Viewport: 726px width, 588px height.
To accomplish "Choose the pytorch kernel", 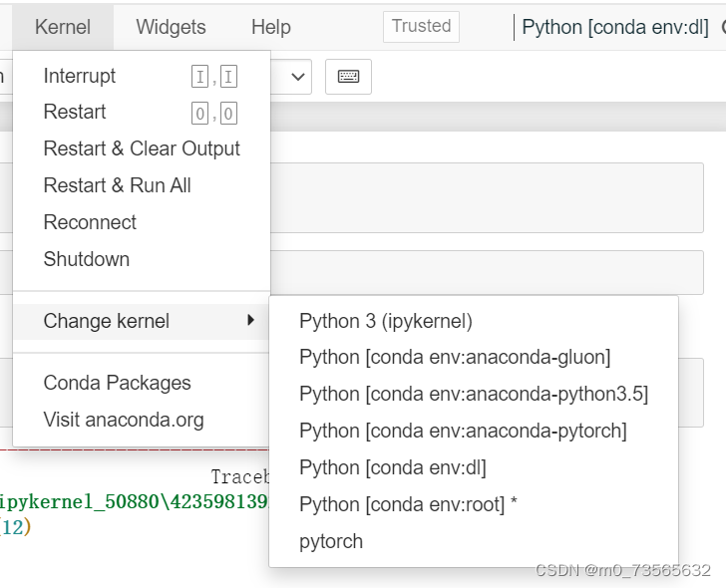I will [331, 541].
